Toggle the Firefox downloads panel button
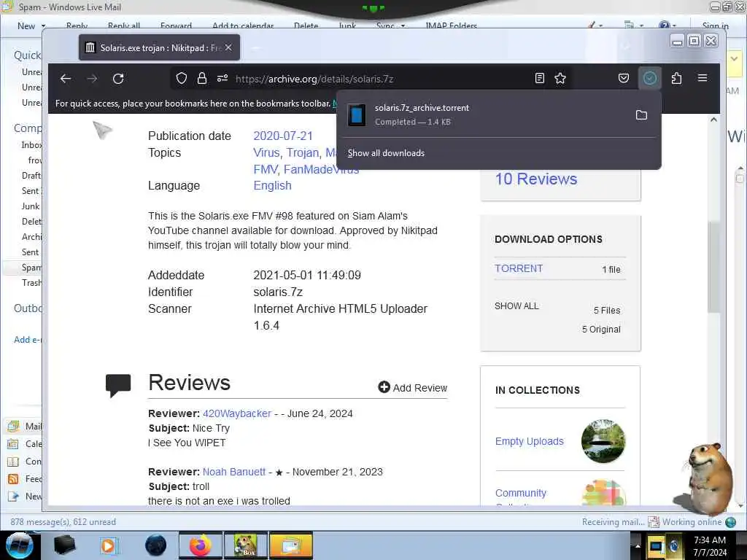The width and height of the screenshot is (747, 560). [650, 78]
